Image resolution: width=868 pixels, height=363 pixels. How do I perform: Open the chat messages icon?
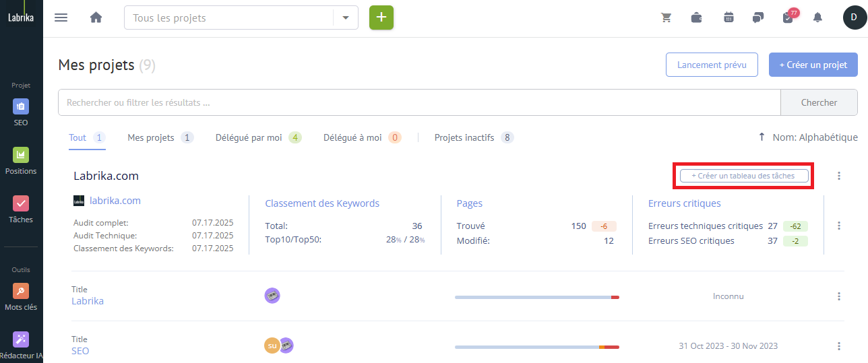[x=758, y=18]
